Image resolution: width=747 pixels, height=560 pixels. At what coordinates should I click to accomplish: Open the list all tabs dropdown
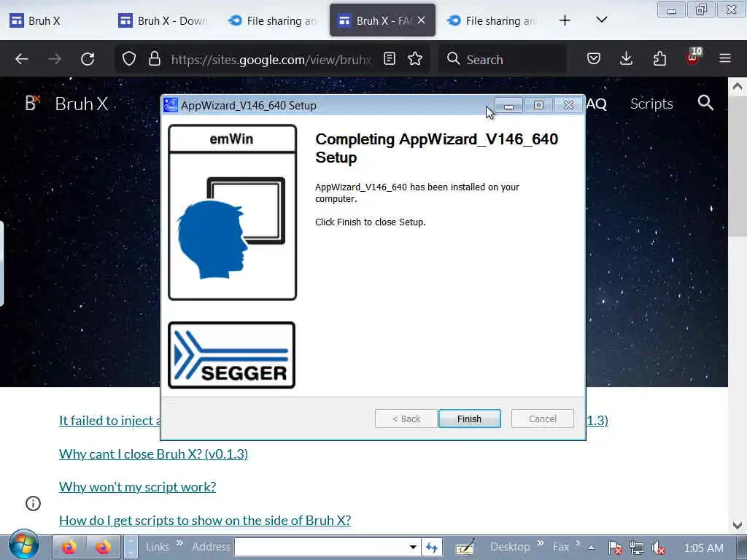pyautogui.click(x=602, y=20)
